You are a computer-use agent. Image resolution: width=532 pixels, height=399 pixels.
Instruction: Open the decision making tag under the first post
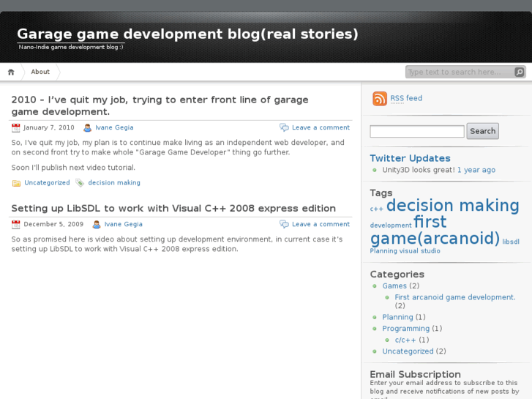(x=114, y=183)
